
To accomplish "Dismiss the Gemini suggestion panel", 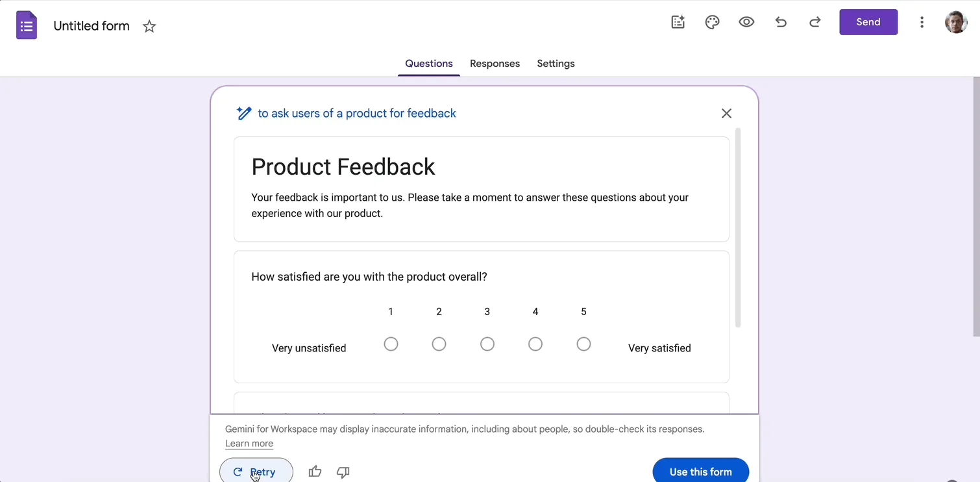I will coord(726,113).
